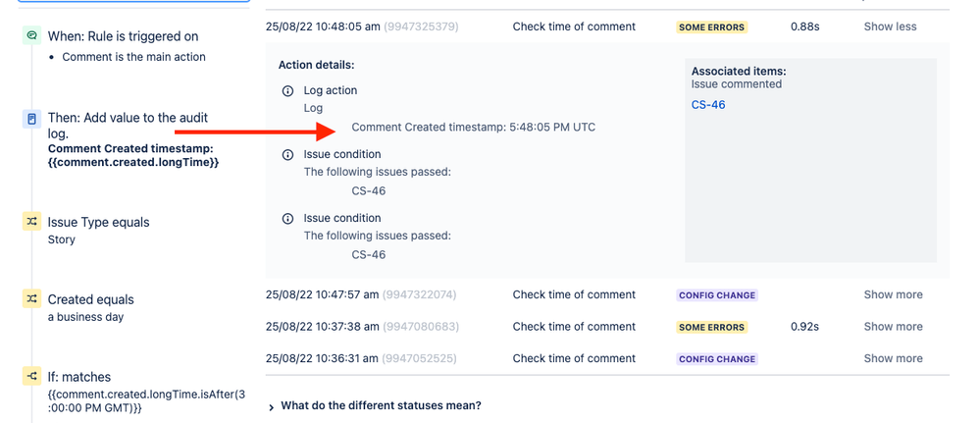The width and height of the screenshot is (980, 423).
Task: Click info icon beside second Issue condition
Action: 287,219
